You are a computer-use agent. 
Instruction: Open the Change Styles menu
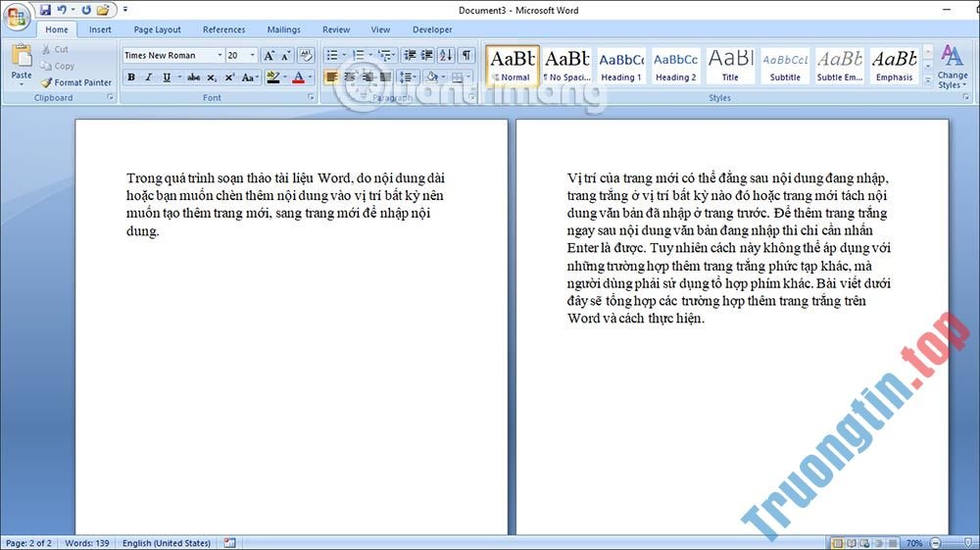pos(952,67)
